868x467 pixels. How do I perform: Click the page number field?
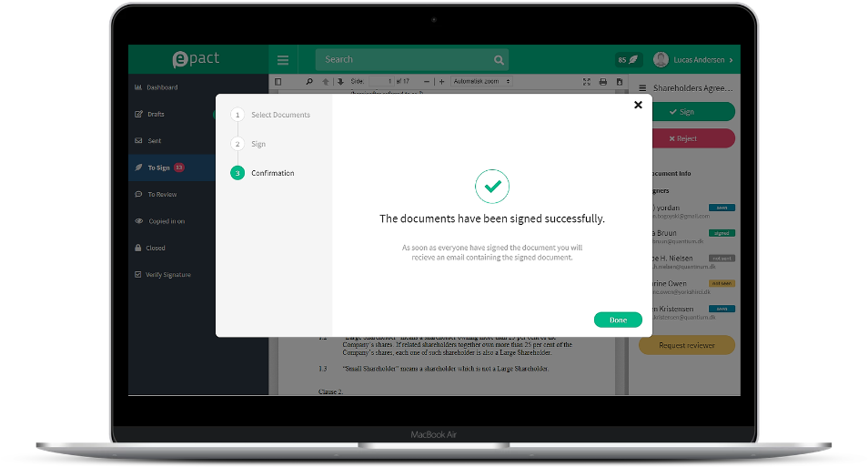[381, 81]
